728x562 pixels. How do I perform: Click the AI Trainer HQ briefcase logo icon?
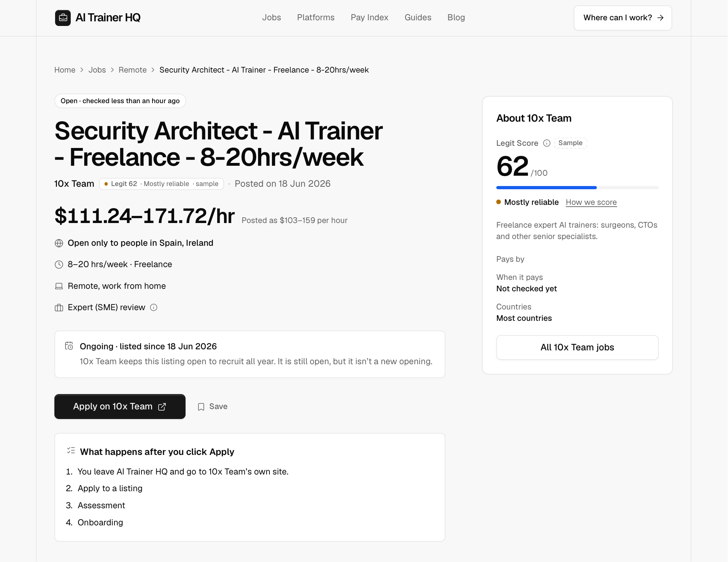pyautogui.click(x=63, y=18)
